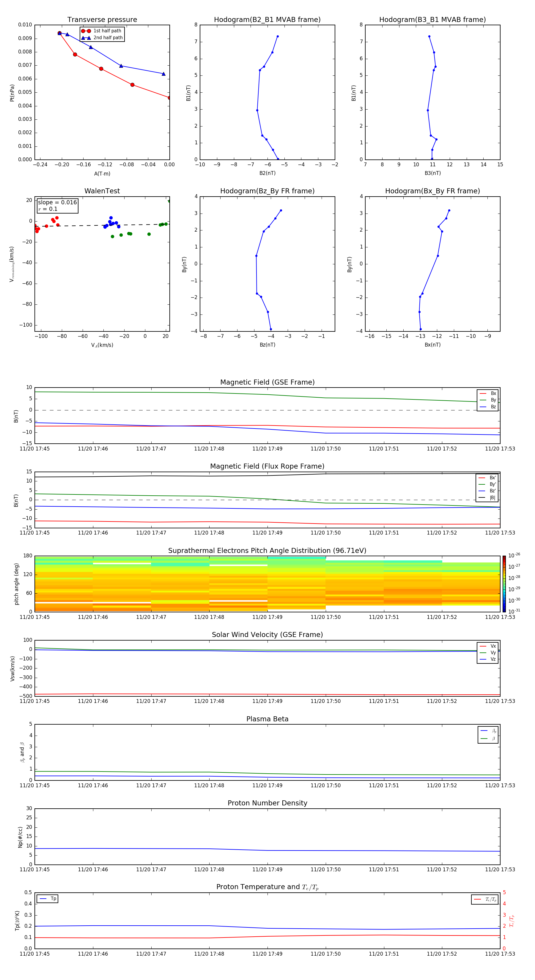Click the pitch angle distribution colorbar
The image size is (535, 980).
(x=504, y=584)
